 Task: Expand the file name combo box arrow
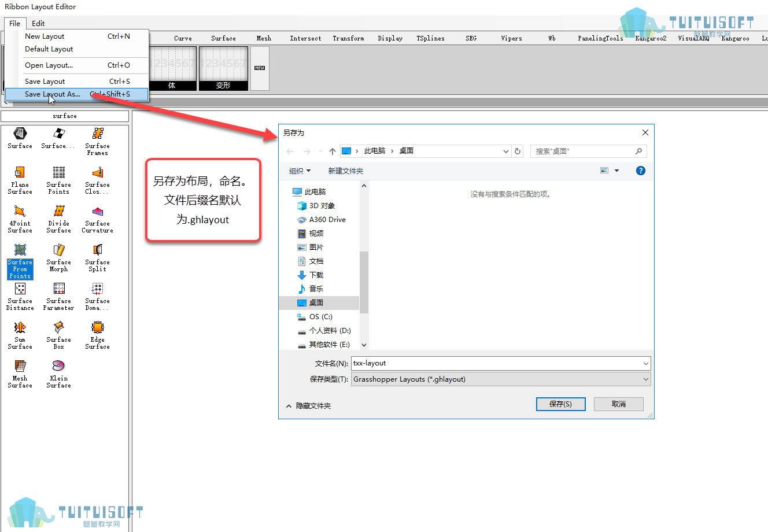[x=645, y=363]
